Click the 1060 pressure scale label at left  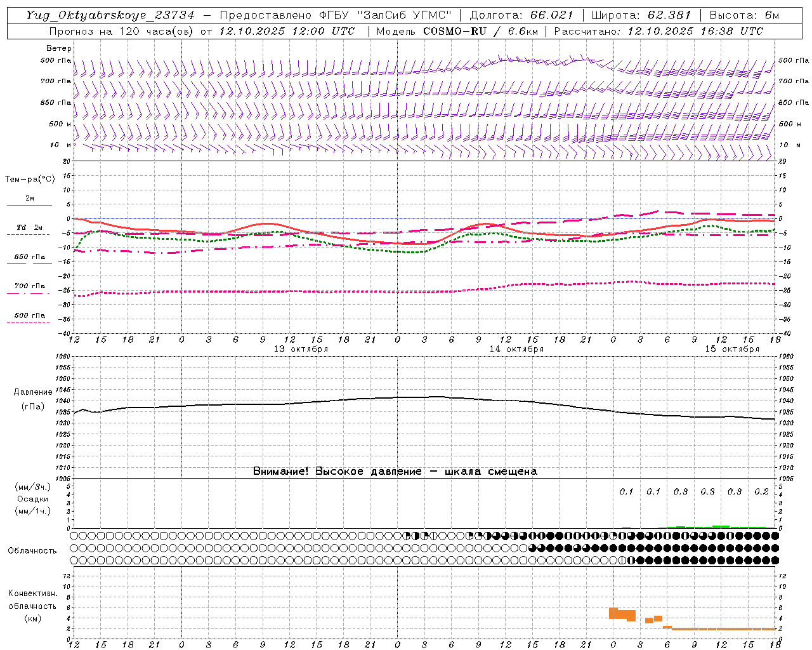(x=63, y=357)
